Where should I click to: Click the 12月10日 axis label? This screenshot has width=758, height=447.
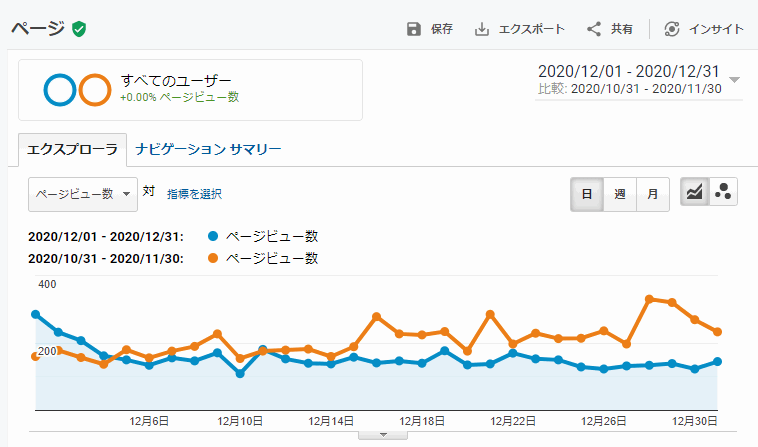(x=240, y=421)
